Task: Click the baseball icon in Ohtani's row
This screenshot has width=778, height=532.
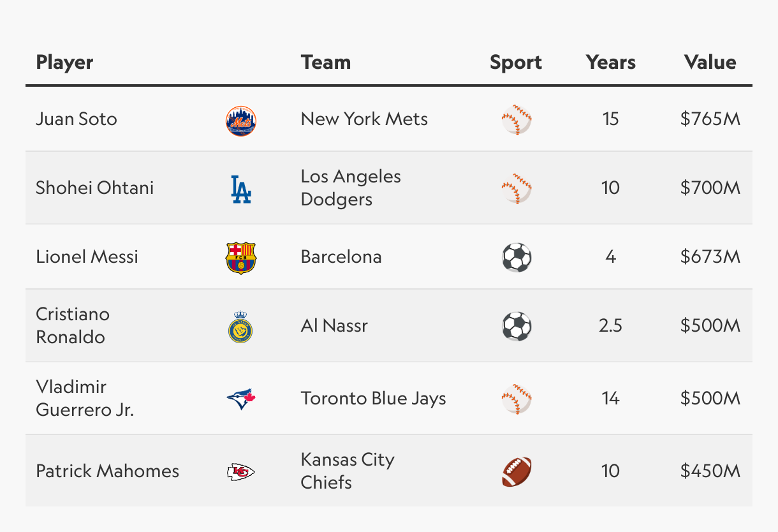Action: click(517, 188)
